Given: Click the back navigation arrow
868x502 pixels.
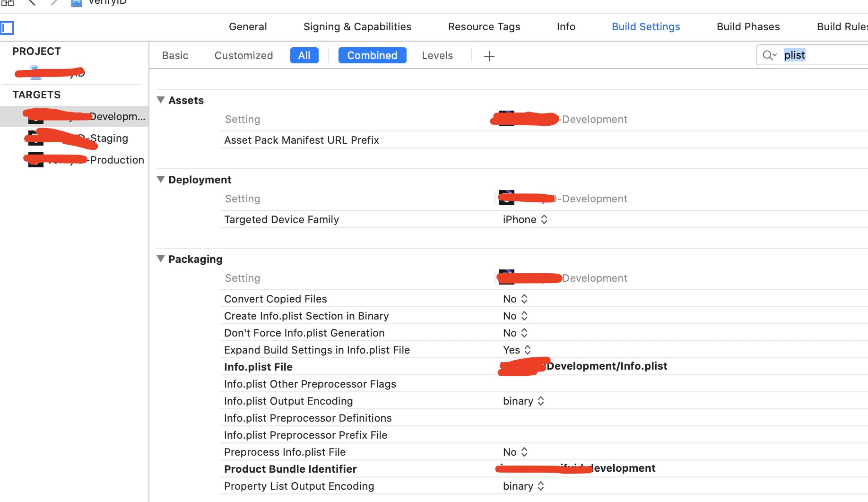Looking at the screenshot, I should tap(31, 3).
